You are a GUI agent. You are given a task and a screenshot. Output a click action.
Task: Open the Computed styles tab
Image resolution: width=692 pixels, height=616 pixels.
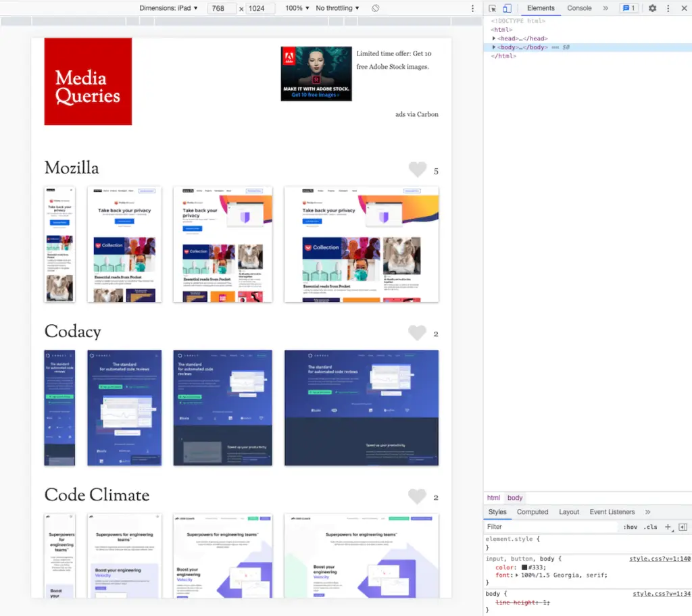[x=533, y=512]
